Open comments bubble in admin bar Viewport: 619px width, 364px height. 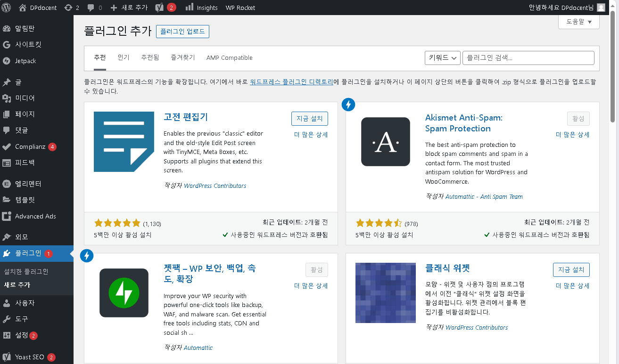(94, 8)
